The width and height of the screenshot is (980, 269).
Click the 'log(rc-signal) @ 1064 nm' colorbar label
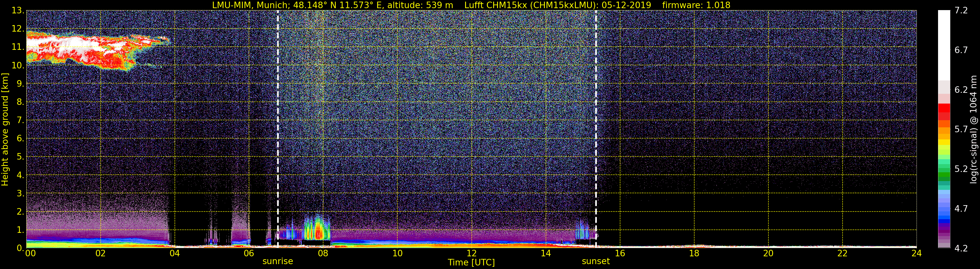pyautogui.click(x=973, y=129)
